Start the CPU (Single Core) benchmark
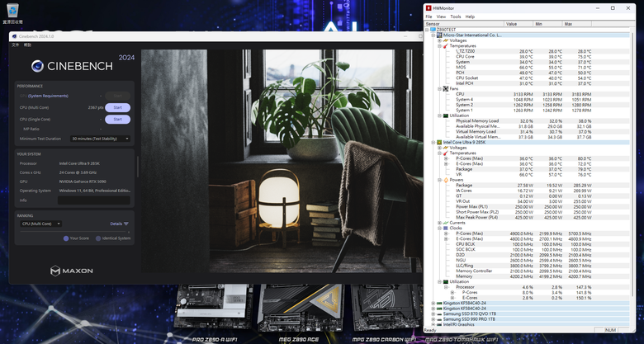644x344 pixels. tap(118, 120)
